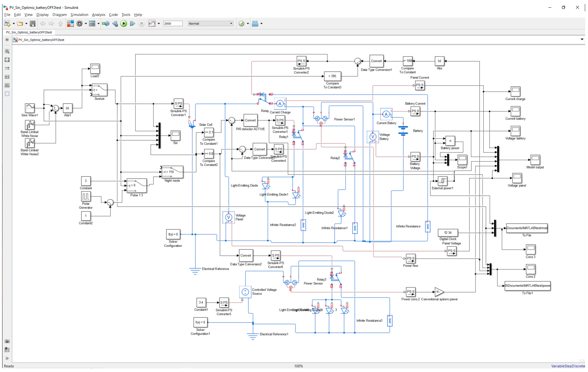Image resolution: width=588 pixels, height=372 pixels.
Task: Select the Zoom tool in left palette
Action: pos(7,51)
